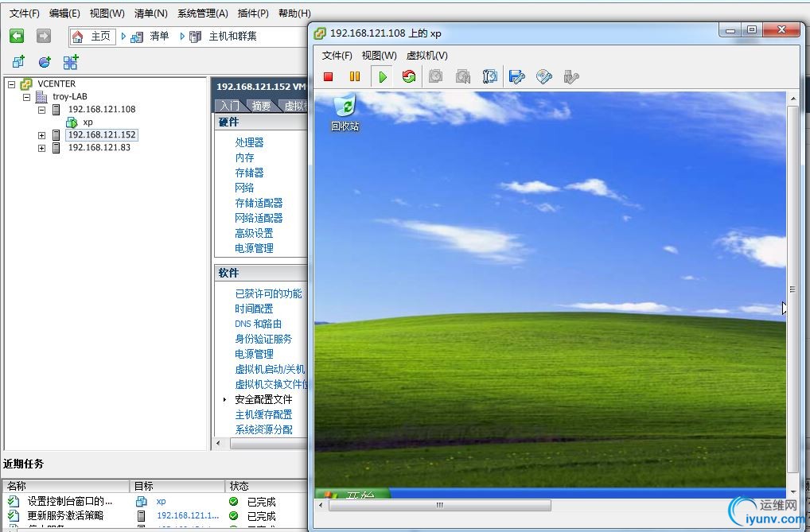Collapse the troy-LAB datacenter node
This screenshot has height=532, width=810.
coord(26,97)
